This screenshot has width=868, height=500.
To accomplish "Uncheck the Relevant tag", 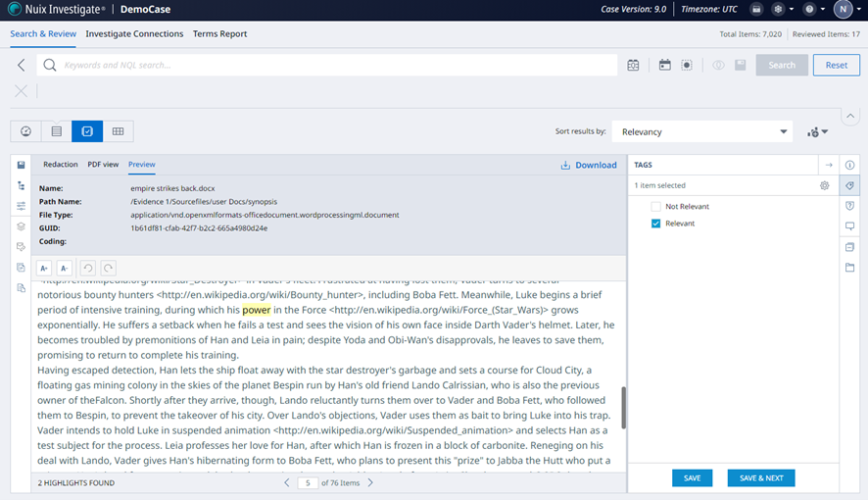I will pyautogui.click(x=656, y=224).
